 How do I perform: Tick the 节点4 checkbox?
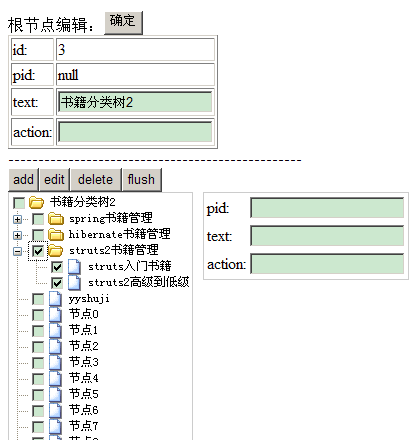tap(38, 379)
